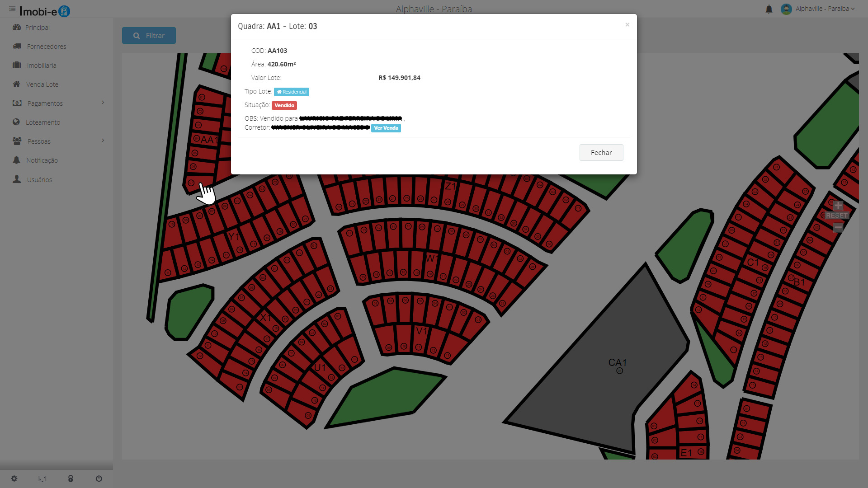Close the lot dialog with X

tap(627, 25)
